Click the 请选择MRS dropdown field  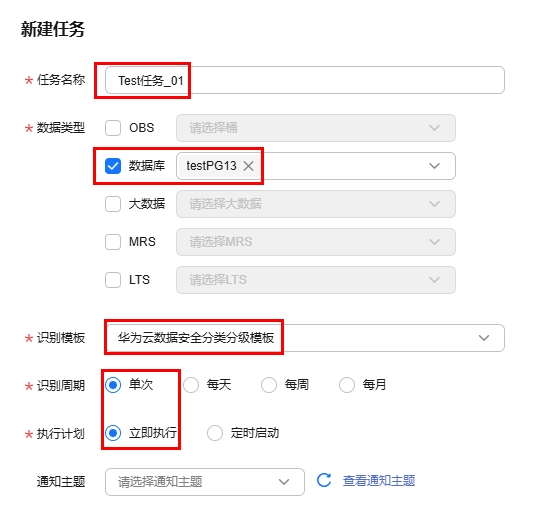pyautogui.click(x=316, y=242)
